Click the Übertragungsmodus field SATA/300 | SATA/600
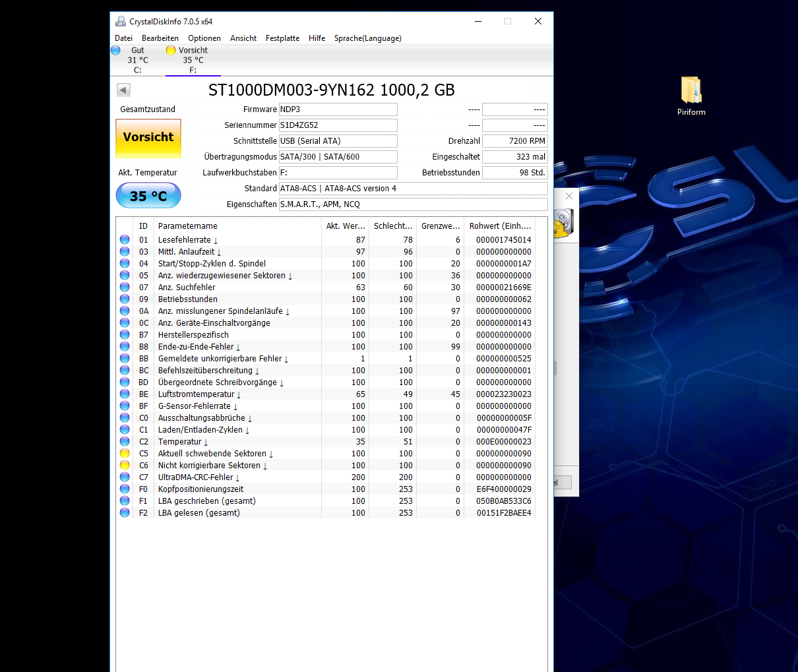798x672 pixels. (x=338, y=157)
